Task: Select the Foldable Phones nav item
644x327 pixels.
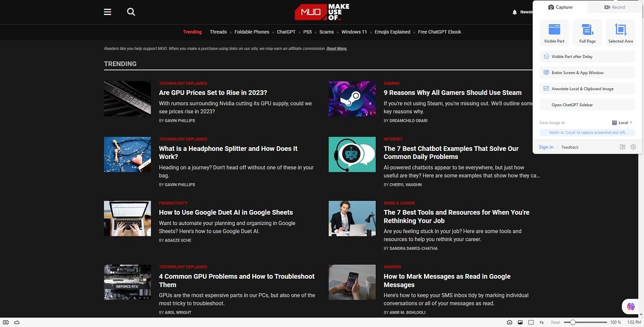Action: pos(252,32)
